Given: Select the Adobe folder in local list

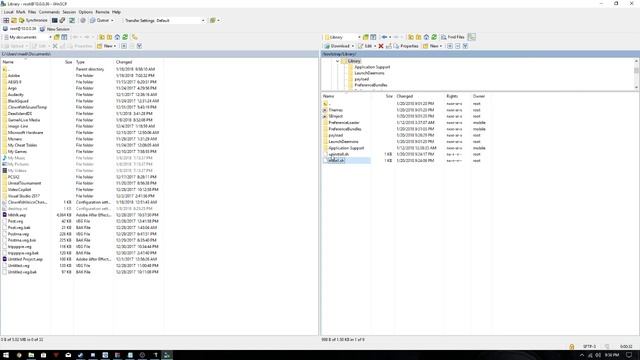Looking at the screenshot, I should 14,76.
